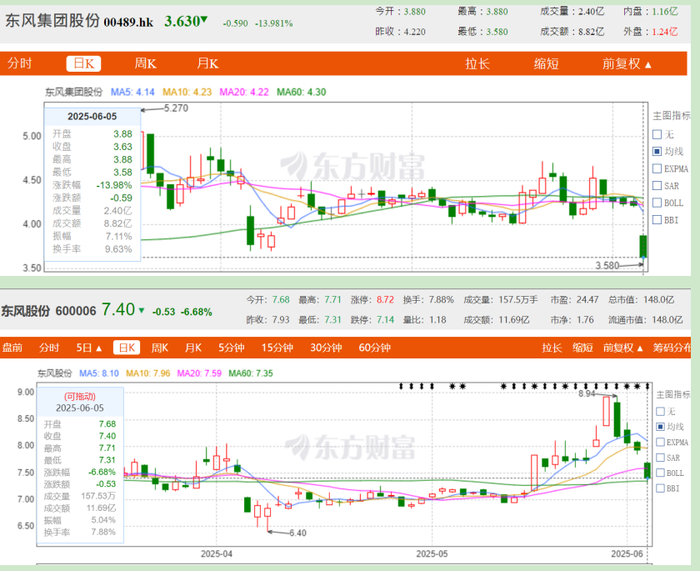
Task: Open 筹码分布 in bottom chart toolbar
Action: click(x=672, y=347)
